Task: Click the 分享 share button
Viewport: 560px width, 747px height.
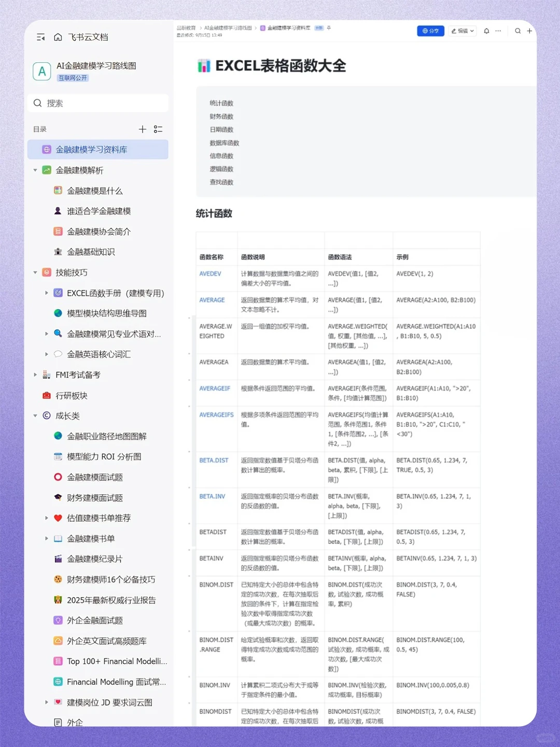Action: pyautogui.click(x=430, y=31)
